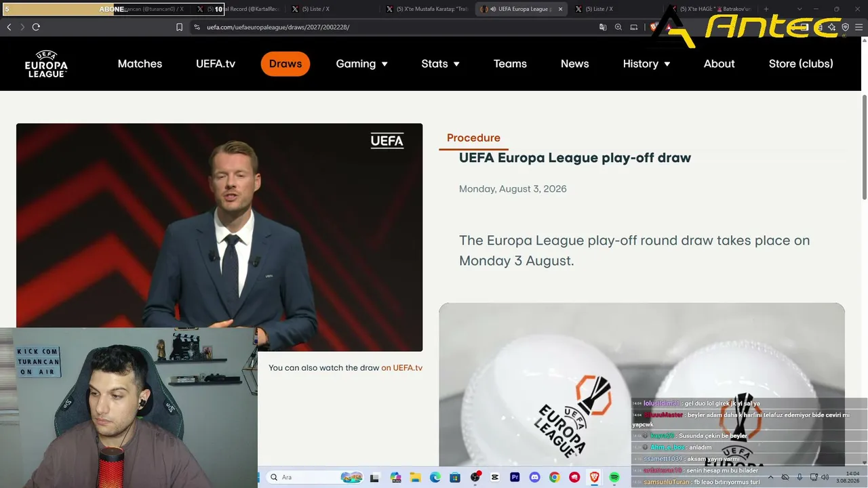Viewport: 868px width, 488px height.
Task: Click the browser forward arrow
Action: (22, 27)
